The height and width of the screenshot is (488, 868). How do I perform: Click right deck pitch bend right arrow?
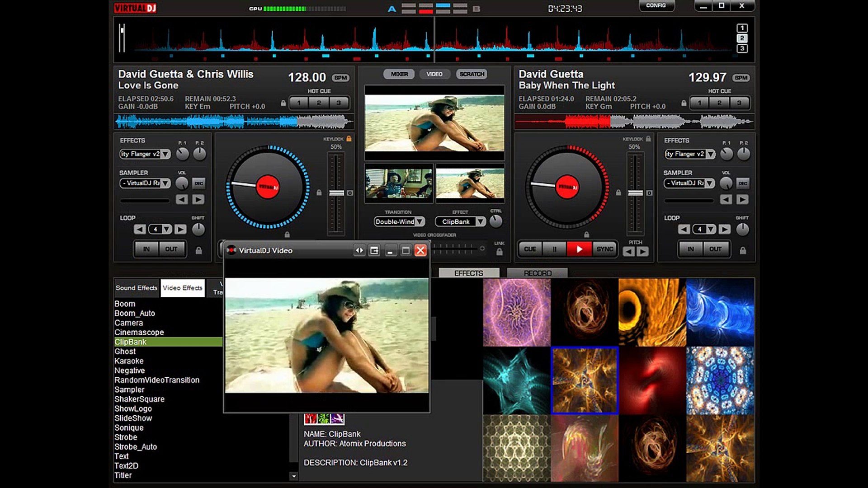tap(642, 252)
